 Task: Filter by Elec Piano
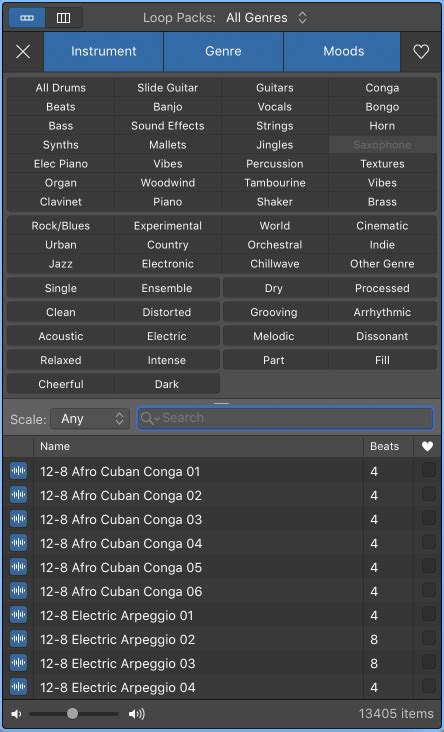[61, 164]
